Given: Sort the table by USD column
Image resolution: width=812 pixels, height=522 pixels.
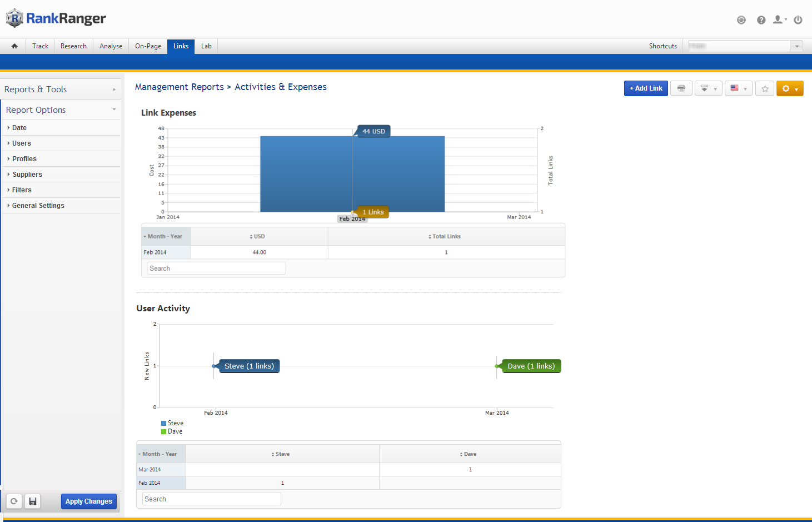Looking at the screenshot, I should point(259,236).
